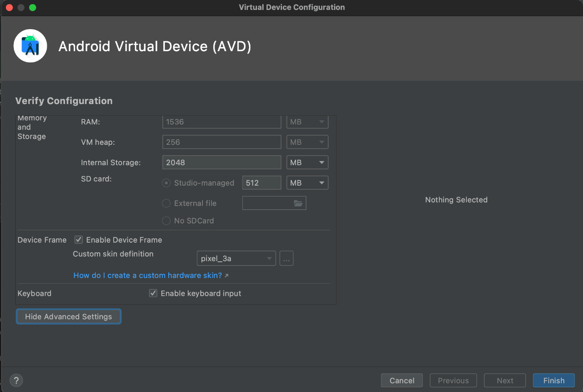Click the Previous button
583x392 pixels.
coord(453,380)
